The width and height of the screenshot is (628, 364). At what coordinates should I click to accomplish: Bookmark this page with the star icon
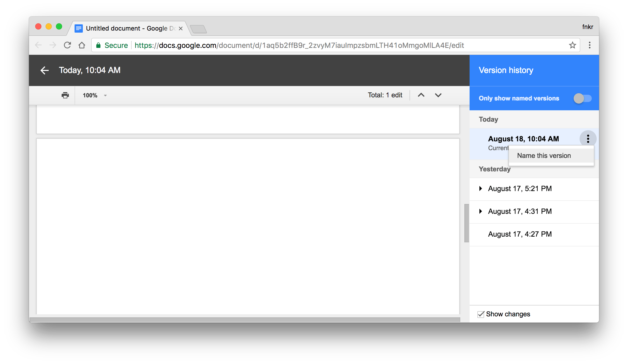(x=573, y=45)
